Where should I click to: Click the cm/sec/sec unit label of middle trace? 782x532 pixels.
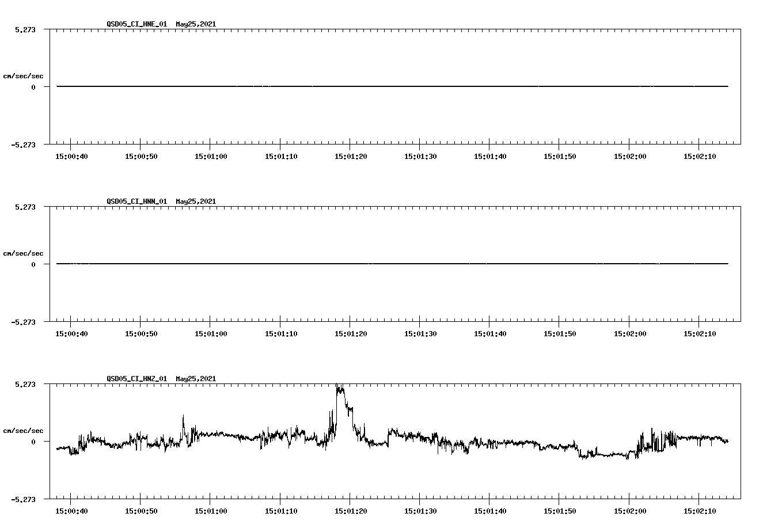click(23, 253)
